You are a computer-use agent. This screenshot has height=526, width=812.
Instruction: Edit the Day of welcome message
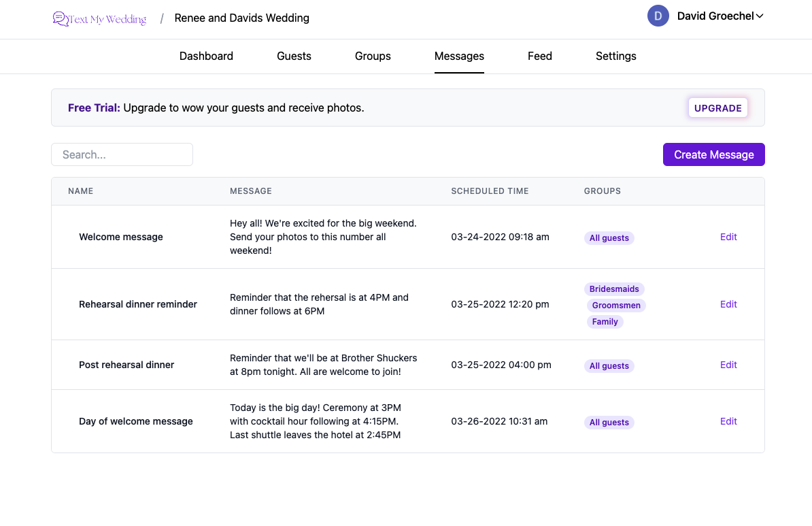(728, 421)
